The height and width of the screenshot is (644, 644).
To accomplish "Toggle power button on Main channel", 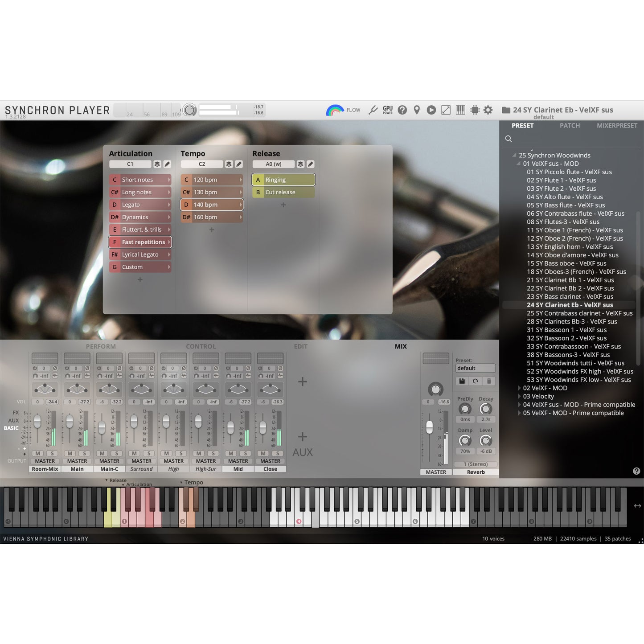I will click(67, 368).
